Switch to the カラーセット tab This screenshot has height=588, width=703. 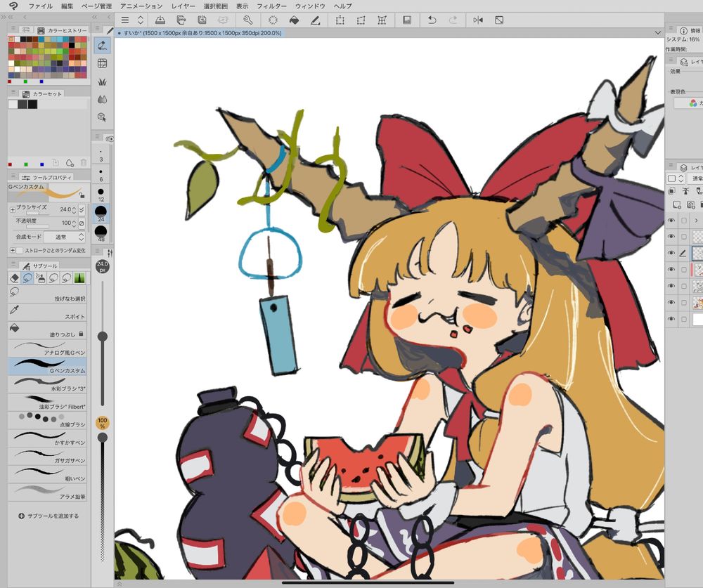[x=42, y=93]
